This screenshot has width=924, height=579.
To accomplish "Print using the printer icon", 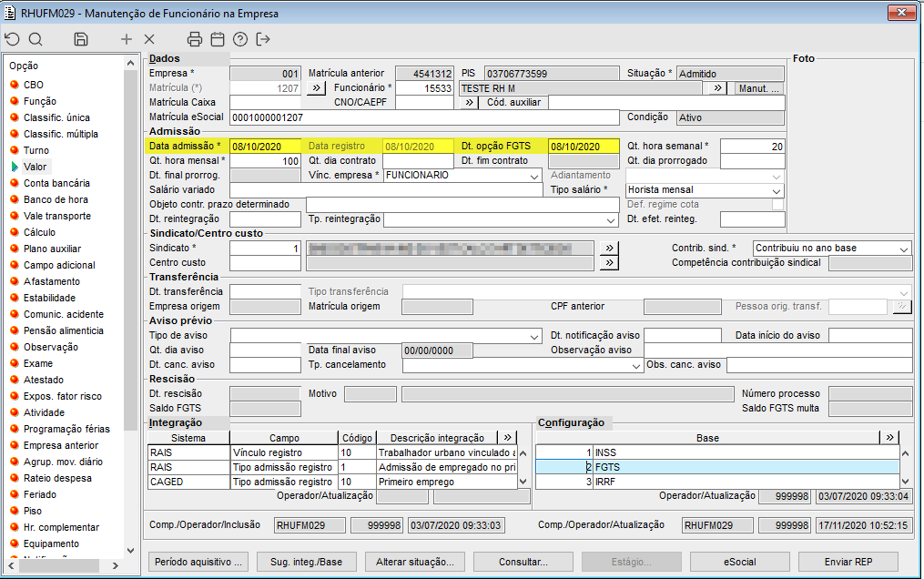I will point(194,39).
